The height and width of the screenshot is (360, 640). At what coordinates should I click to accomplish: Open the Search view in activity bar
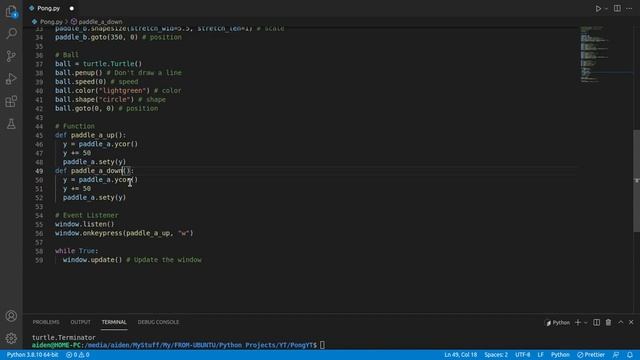tap(11, 33)
